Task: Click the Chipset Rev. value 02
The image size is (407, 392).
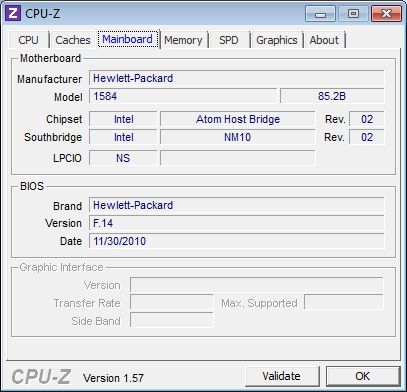Action: point(367,119)
